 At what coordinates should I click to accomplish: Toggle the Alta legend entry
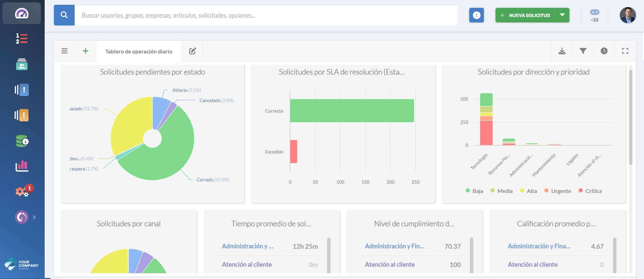pos(528,191)
